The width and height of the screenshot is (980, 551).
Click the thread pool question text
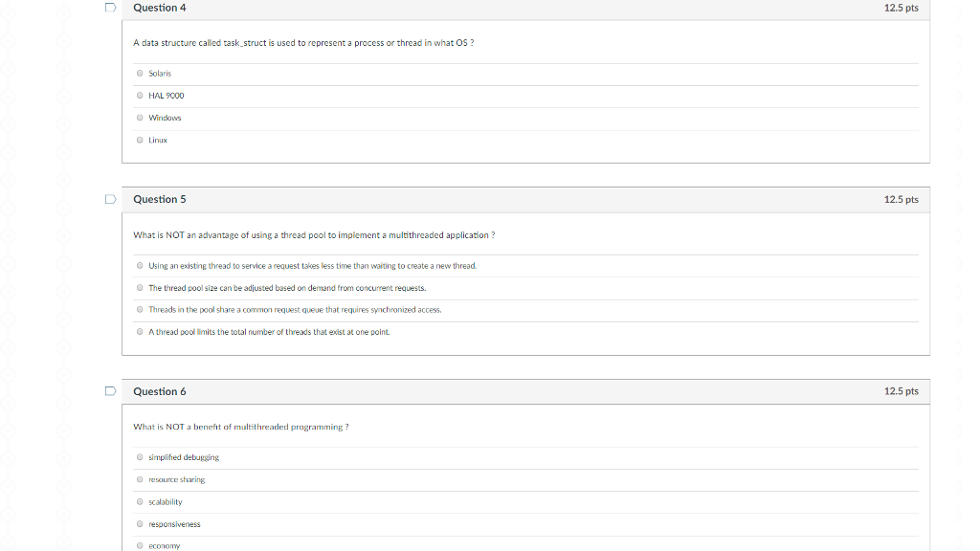click(314, 235)
